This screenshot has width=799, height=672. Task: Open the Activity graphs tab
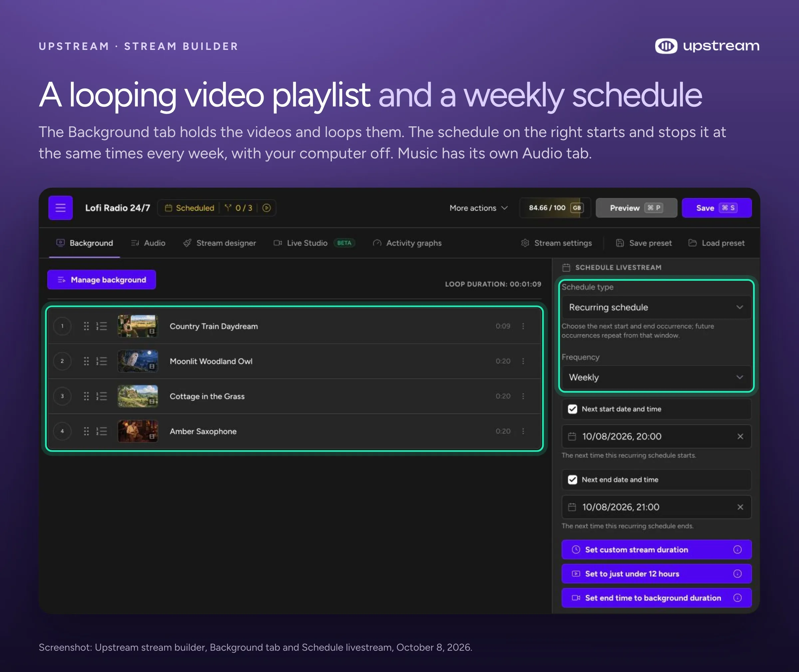click(x=407, y=243)
